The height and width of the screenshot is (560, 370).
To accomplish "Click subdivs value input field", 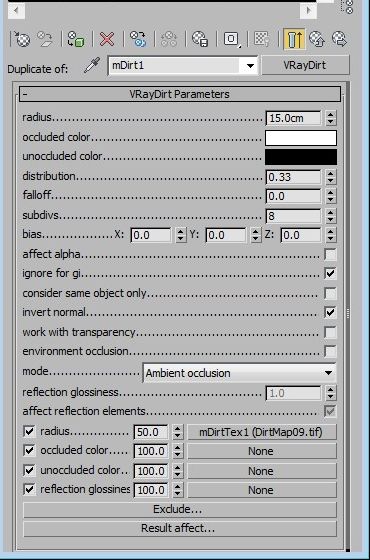I will click(x=293, y=216).
